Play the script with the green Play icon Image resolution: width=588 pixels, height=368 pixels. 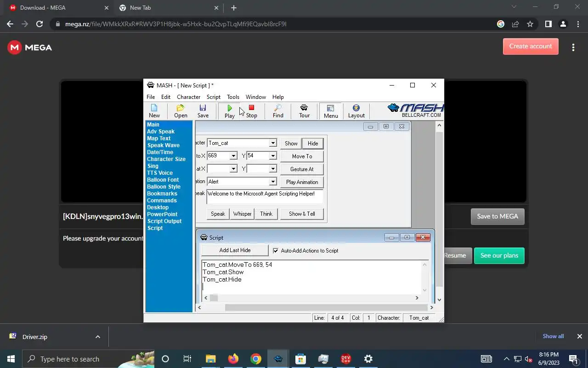230,111
